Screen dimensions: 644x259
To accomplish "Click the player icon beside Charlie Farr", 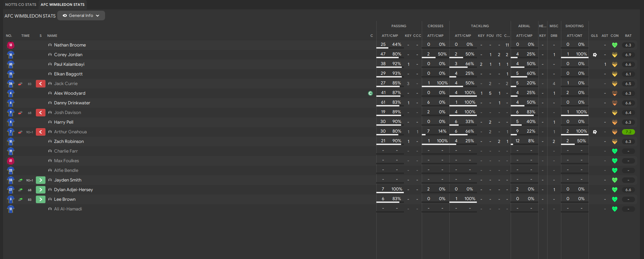I will tap(50, 151).
